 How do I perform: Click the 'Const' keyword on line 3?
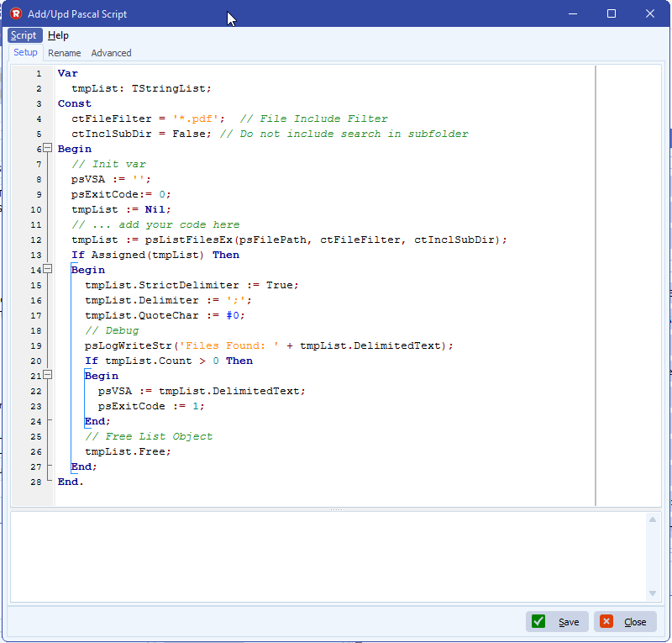[x=75, y=104]
